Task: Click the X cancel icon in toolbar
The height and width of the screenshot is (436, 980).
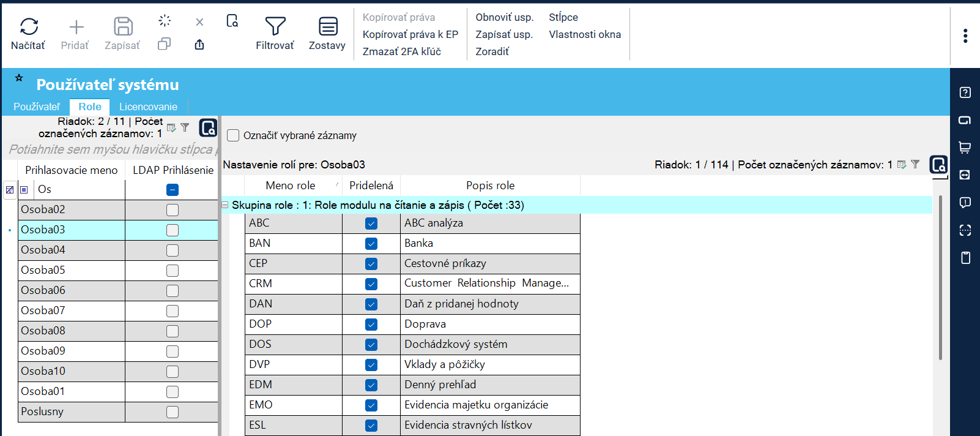Action: coord(199,22)
